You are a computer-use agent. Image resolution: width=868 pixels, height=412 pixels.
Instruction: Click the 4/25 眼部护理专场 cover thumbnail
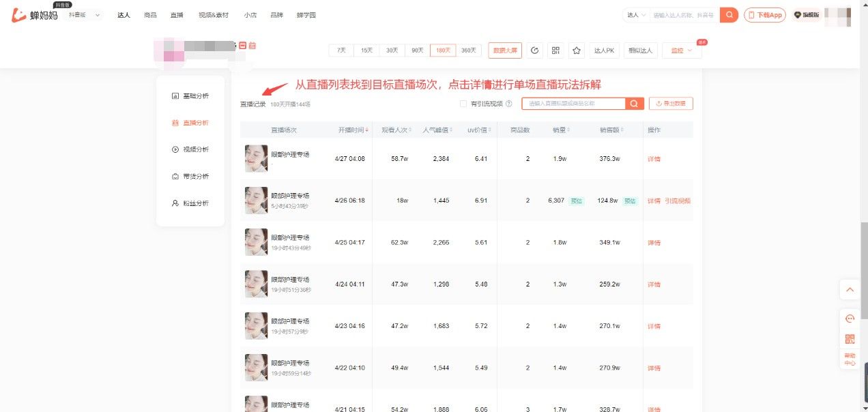[256, 242]
